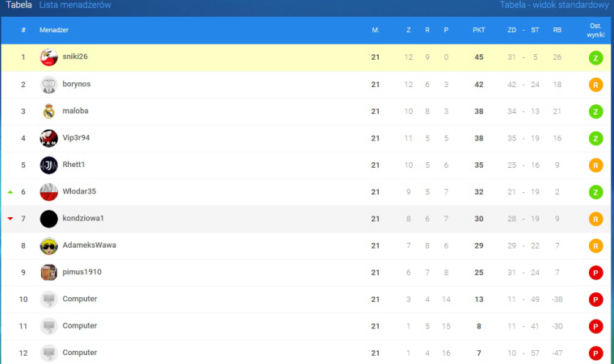Click borynos's avatar icon

tap(49, 84)
